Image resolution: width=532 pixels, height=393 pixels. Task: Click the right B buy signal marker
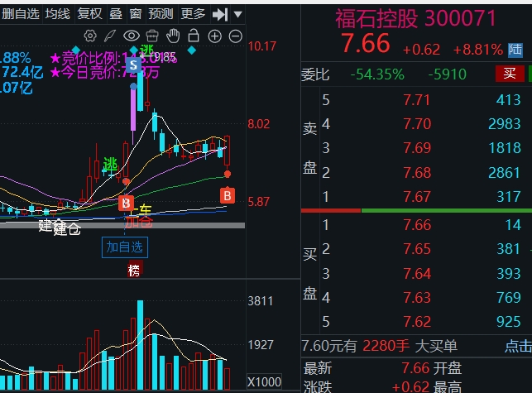click(x=228, y=196)
